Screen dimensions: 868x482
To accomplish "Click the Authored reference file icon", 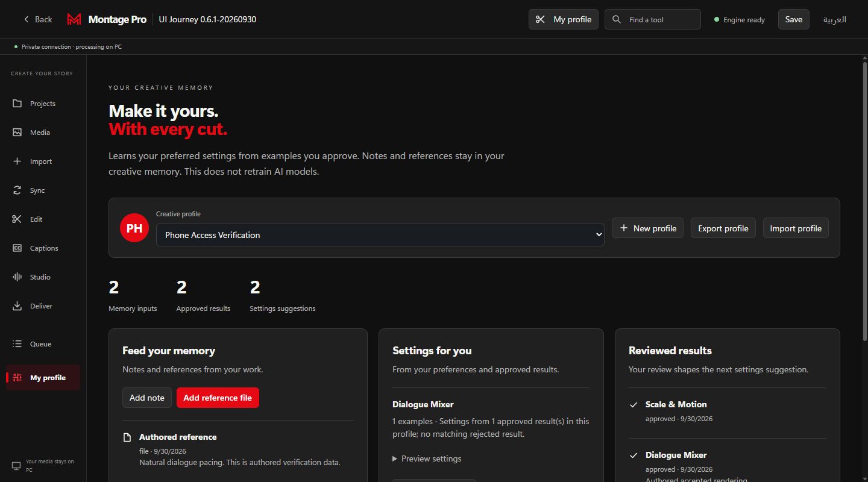I will 127,437.
